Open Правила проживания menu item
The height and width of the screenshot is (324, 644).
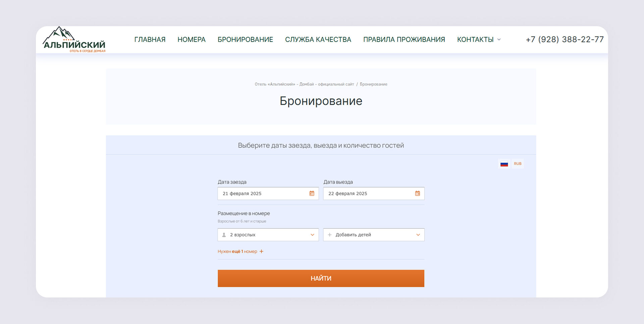click(x=404, y=40)
